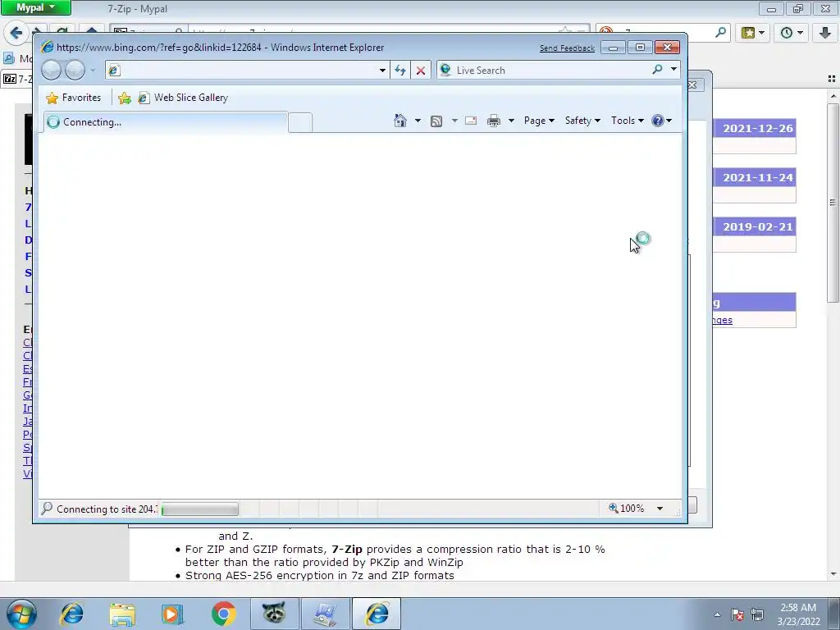Click the IE Forward navigation button

tap(75, 71)
